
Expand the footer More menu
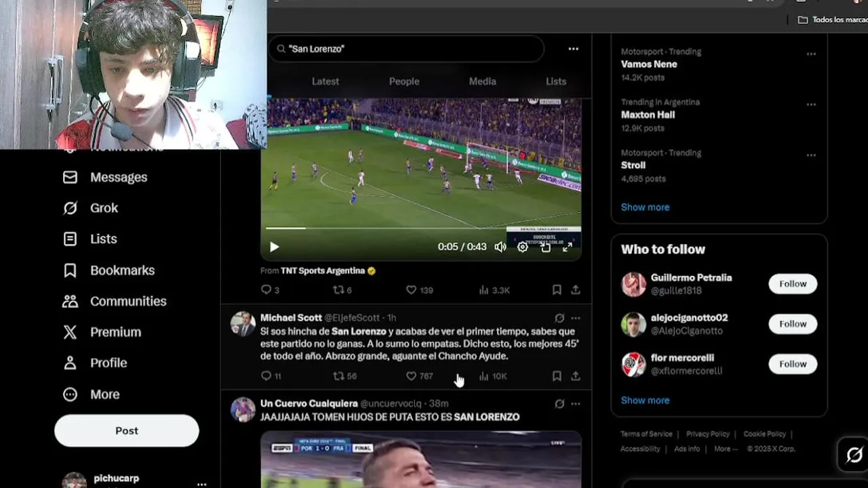point(725,449)
